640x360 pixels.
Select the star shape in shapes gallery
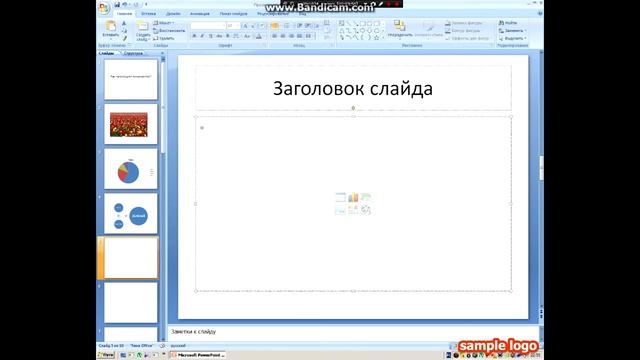pyautogui.click(x=376, y=38)
